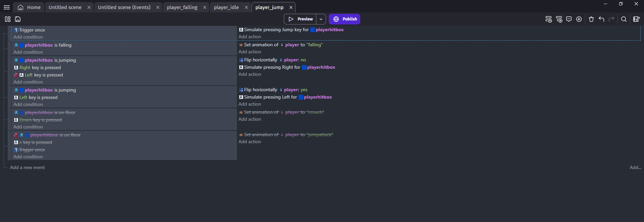Viewport: 644px width, 222px height.
Task: Switch to Untitled scene (Events) tab
Action: point(124,7)
